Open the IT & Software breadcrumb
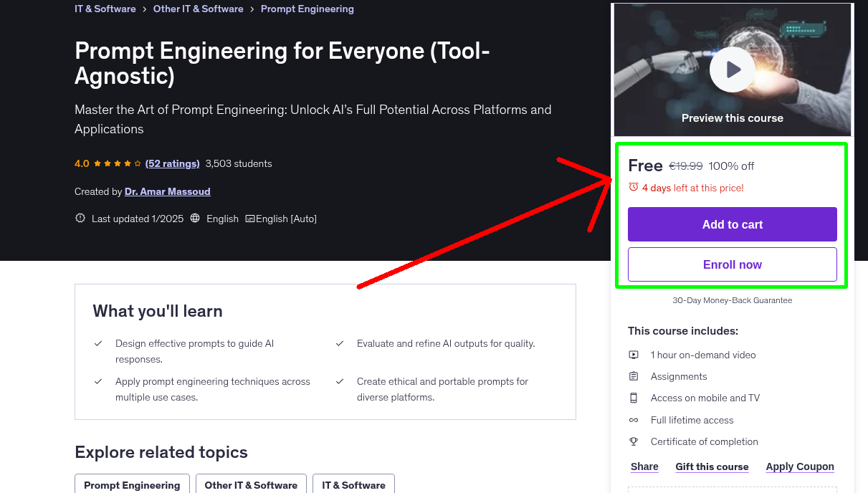 105,9
